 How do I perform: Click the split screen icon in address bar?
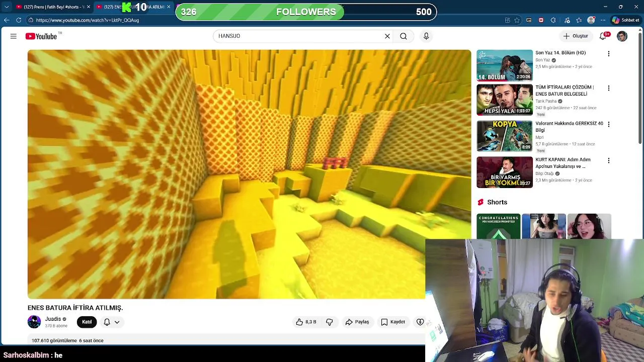pos(507,20)
